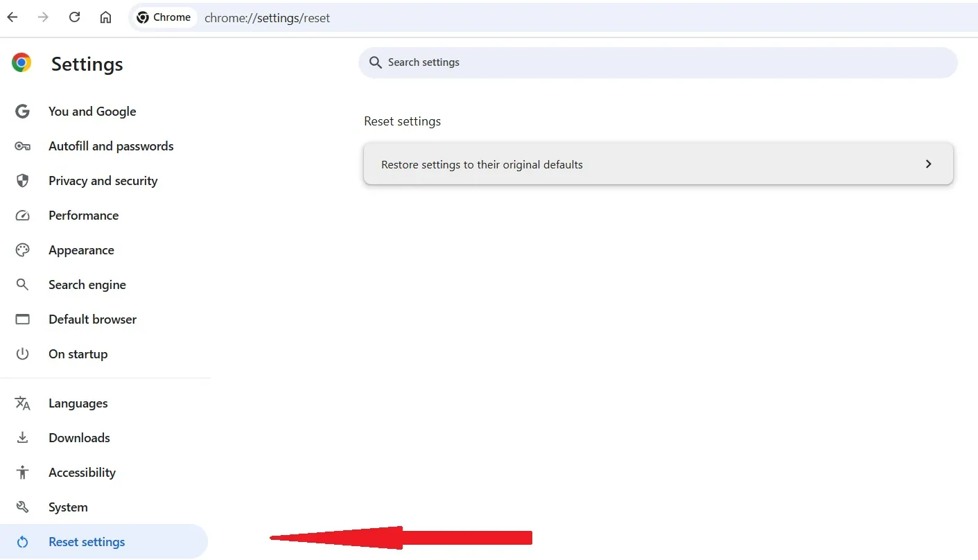Click the Accessibility figure icon
The height and width of the screenshot is (560, 978).
click(x=22, y=473)
